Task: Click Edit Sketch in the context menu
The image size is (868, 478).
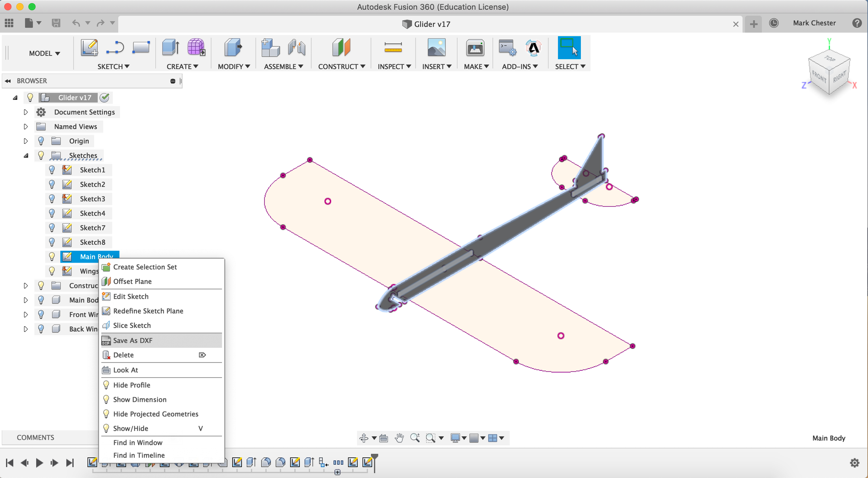Action: tap(131, 296)
